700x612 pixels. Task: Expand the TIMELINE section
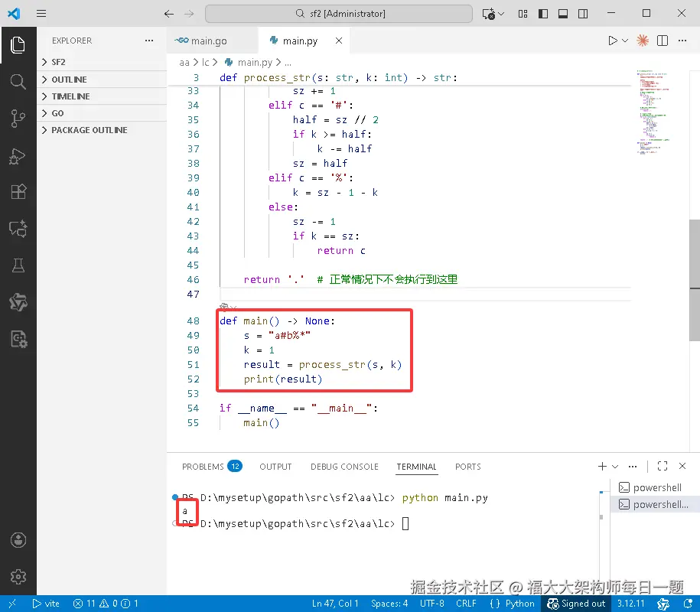[x=102, y=96]
